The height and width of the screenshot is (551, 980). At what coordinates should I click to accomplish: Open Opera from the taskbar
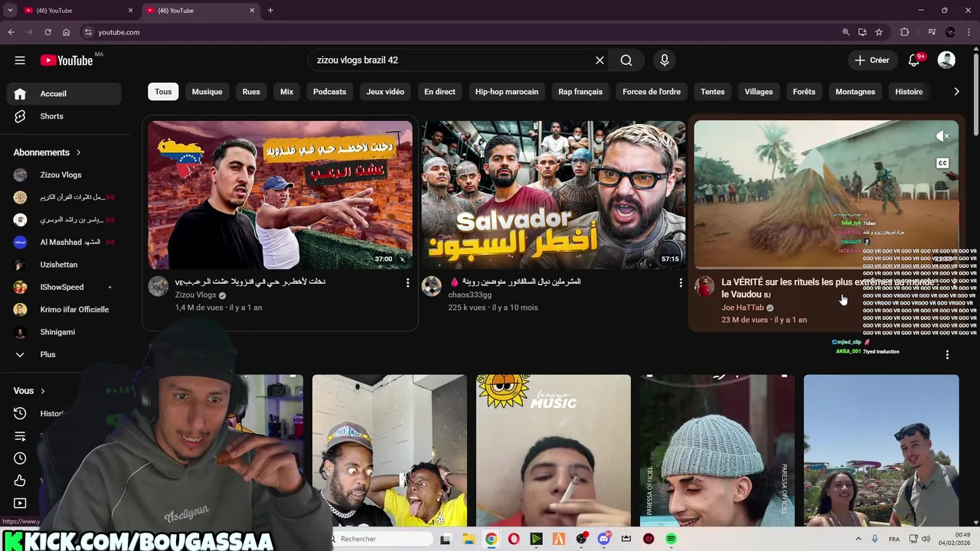point(513,540)
